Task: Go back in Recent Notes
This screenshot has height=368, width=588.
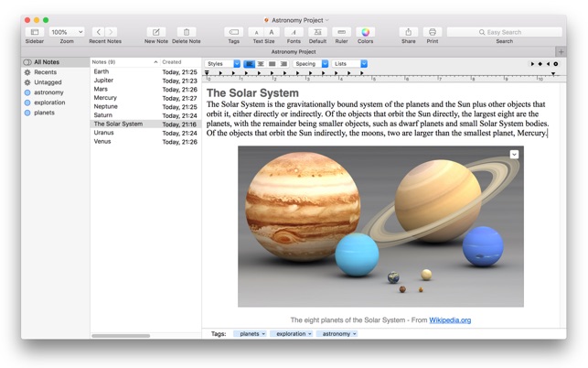Action: [x=99, y=32]
